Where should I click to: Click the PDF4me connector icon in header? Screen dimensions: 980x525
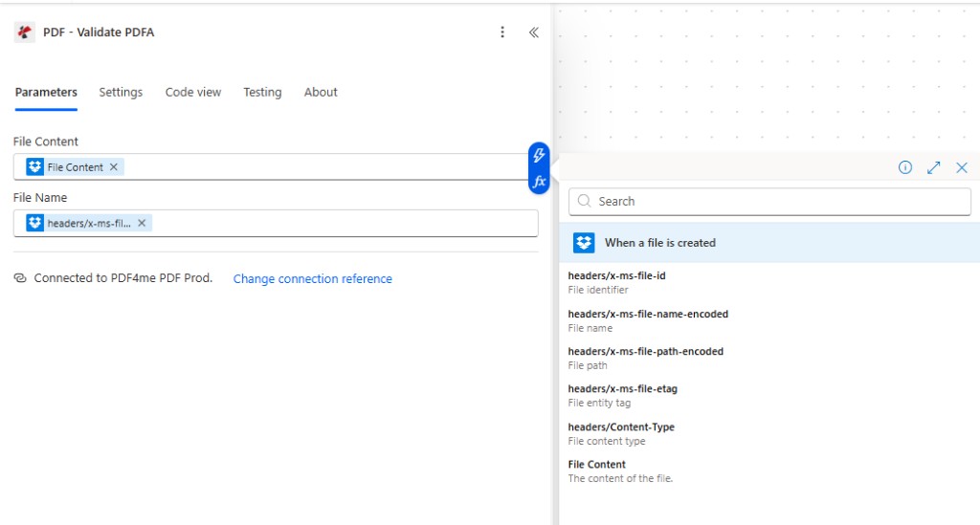pos(25,33)
